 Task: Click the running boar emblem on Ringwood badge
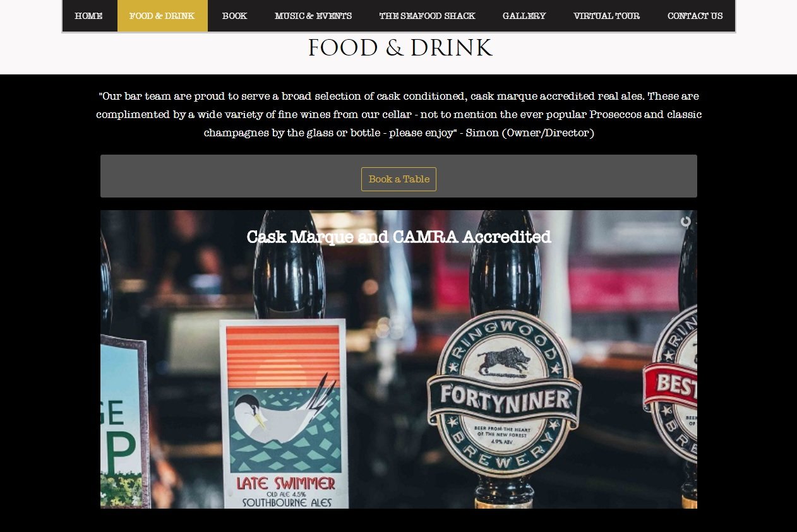click(x=503, y=363)
